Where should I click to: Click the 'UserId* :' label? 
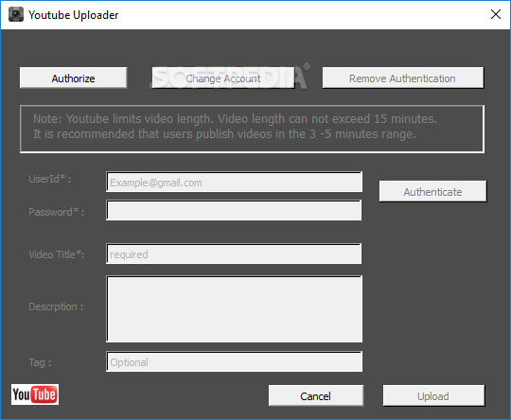click(x=50, y=179)
